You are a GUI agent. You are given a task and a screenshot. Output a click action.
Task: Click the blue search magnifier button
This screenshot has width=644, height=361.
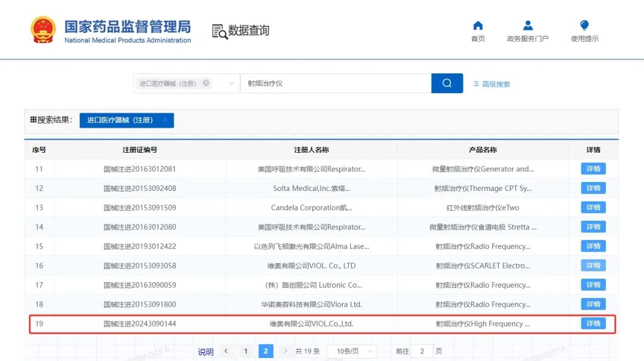(x=447, y=83)
